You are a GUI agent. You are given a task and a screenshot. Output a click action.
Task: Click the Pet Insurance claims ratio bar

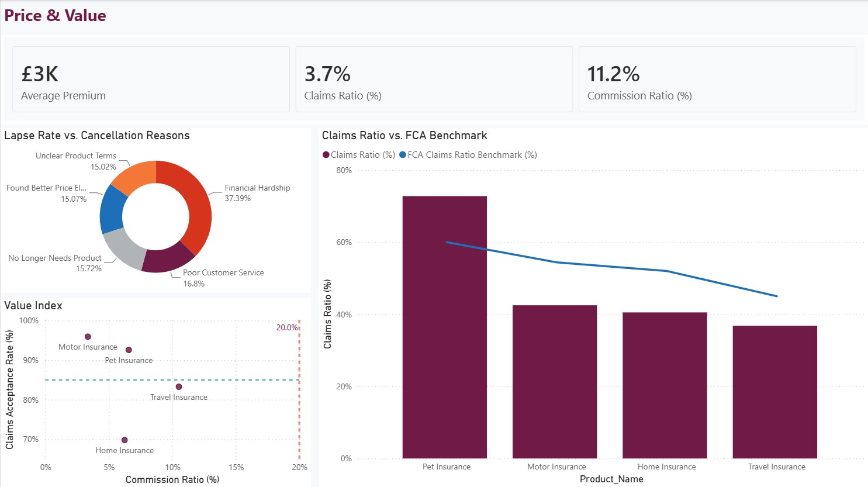click(444, 327)
